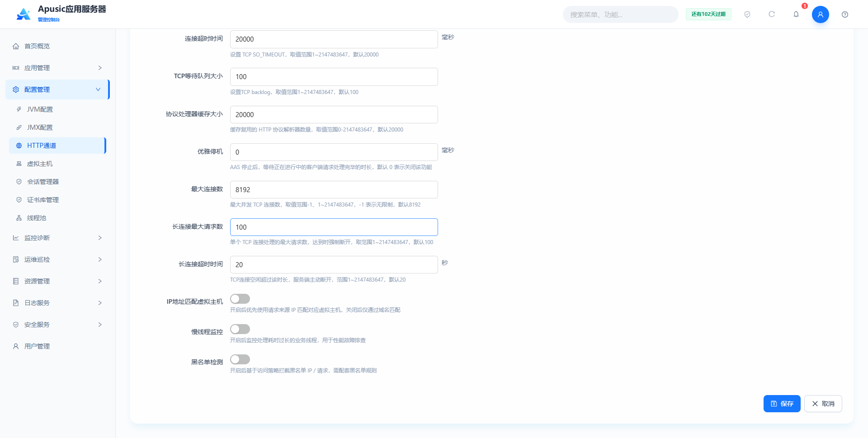Open the shield security icon in header
This screenshot has height=438, width=868.
tap(747, 14)
